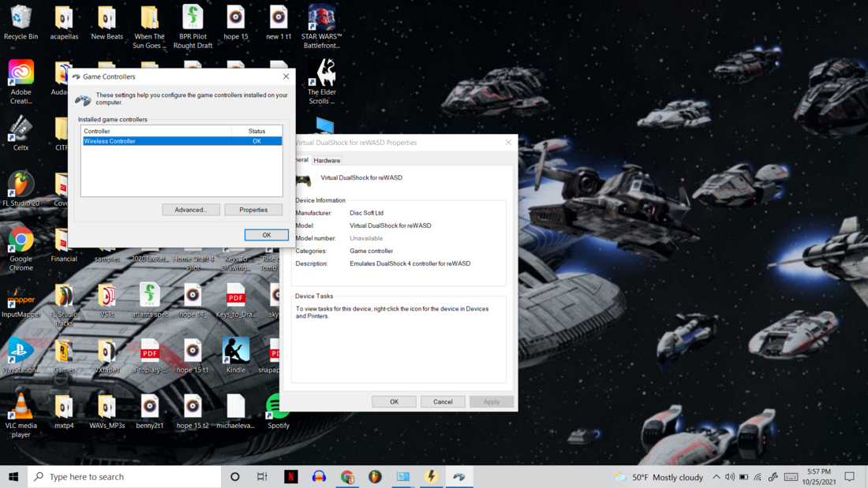The image size is (868, 488).
Task: Switch to Game Controllers taskbar icon
Action: coord(459,476)
